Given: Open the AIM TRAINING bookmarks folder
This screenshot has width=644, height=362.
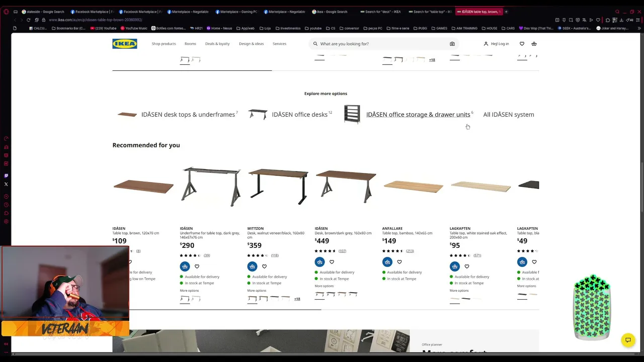Looking at the screenshot, I should coord(464,28).
